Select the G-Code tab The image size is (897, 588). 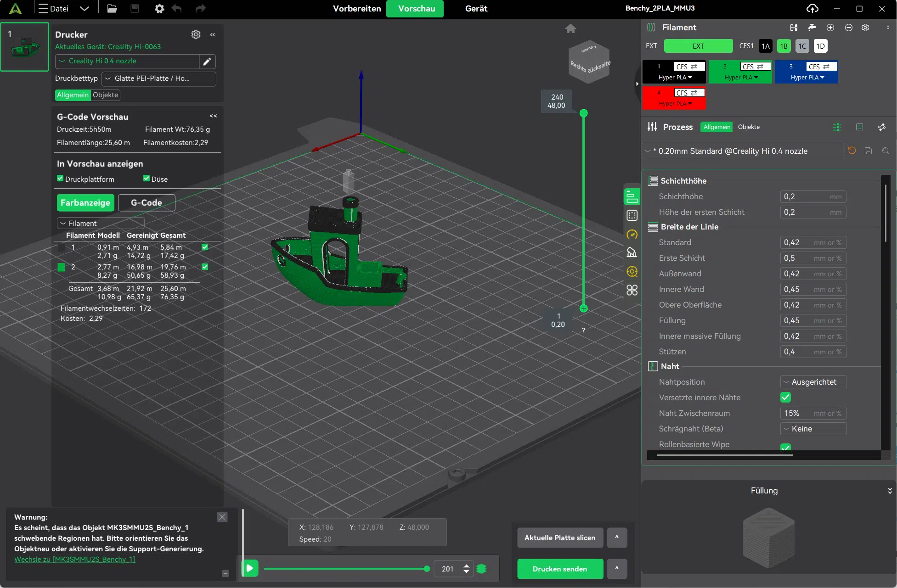(x=147, y=202)
